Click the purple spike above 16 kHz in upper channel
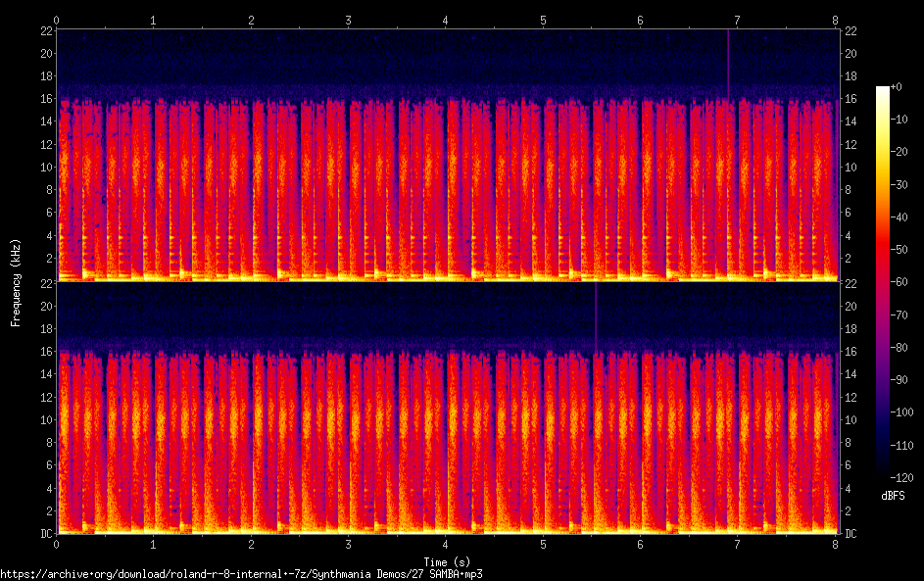The width and height of the screenshot is (924, 581). [728, 65]
